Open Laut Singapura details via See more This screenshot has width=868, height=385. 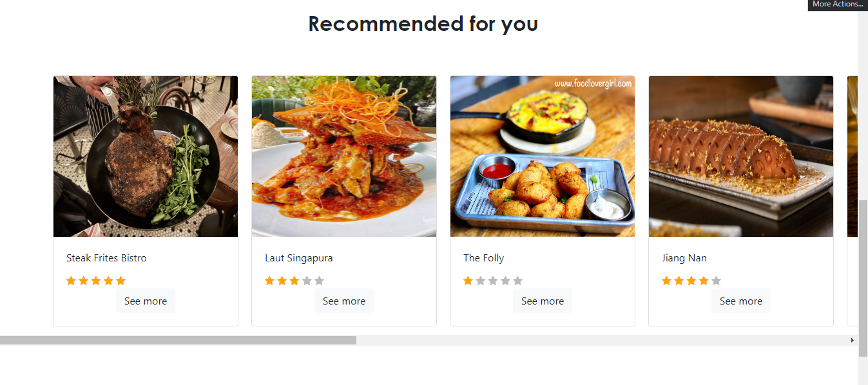pyautogui.click(x=343, y=300)
